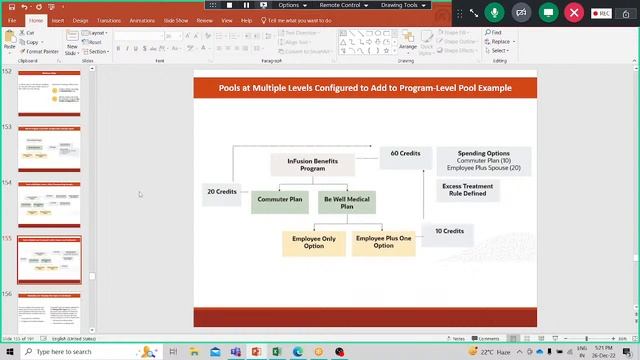Screen dimensions: 640x360
Task: Toggle Notes pane in status bar
Action: (456, 339)
